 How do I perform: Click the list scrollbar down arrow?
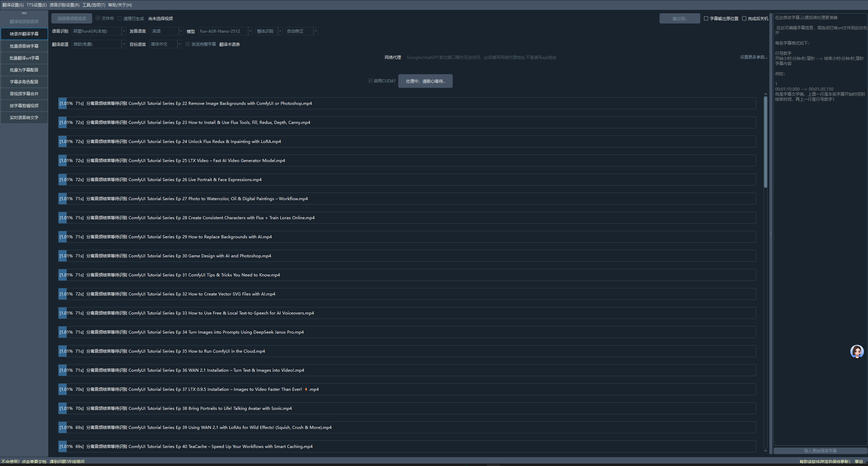point(765,451)
